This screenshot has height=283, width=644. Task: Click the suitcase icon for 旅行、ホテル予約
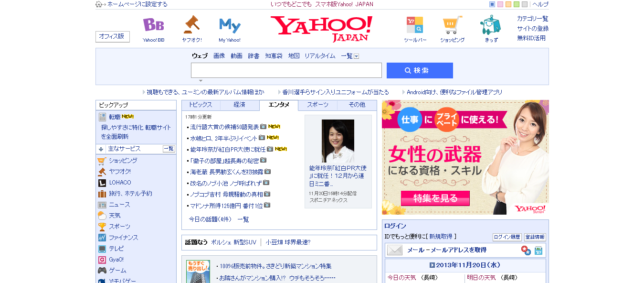pyautogui.click(x=102, y=194)
